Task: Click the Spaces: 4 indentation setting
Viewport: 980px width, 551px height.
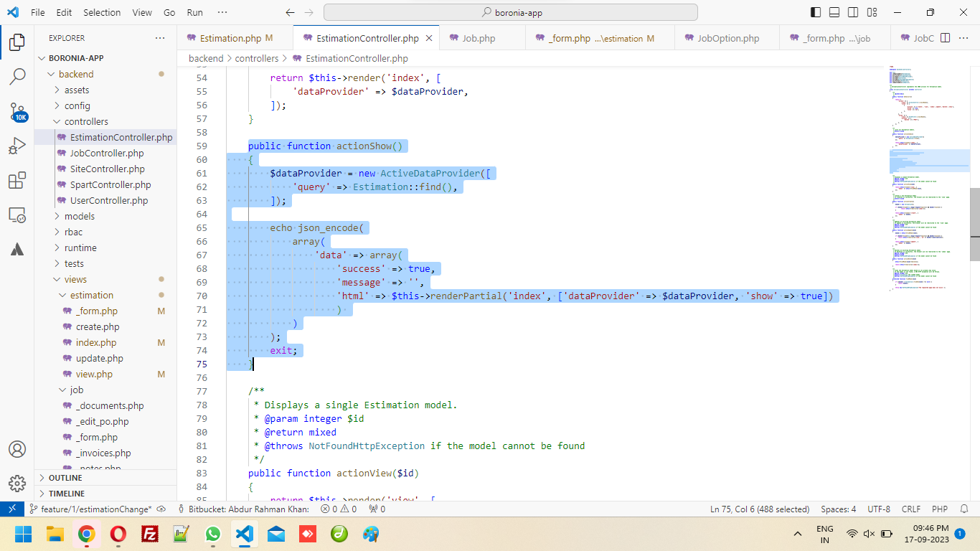Action: click(x=839, y=509)
